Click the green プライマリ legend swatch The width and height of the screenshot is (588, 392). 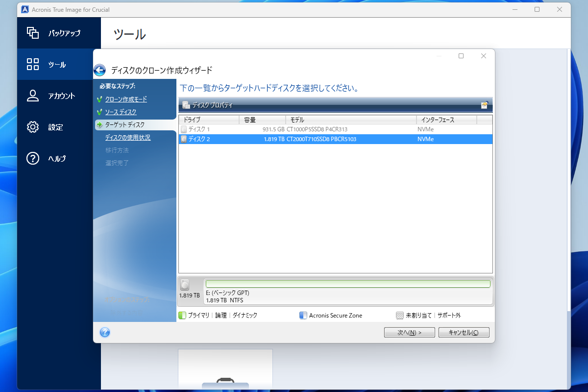[182, 315]
